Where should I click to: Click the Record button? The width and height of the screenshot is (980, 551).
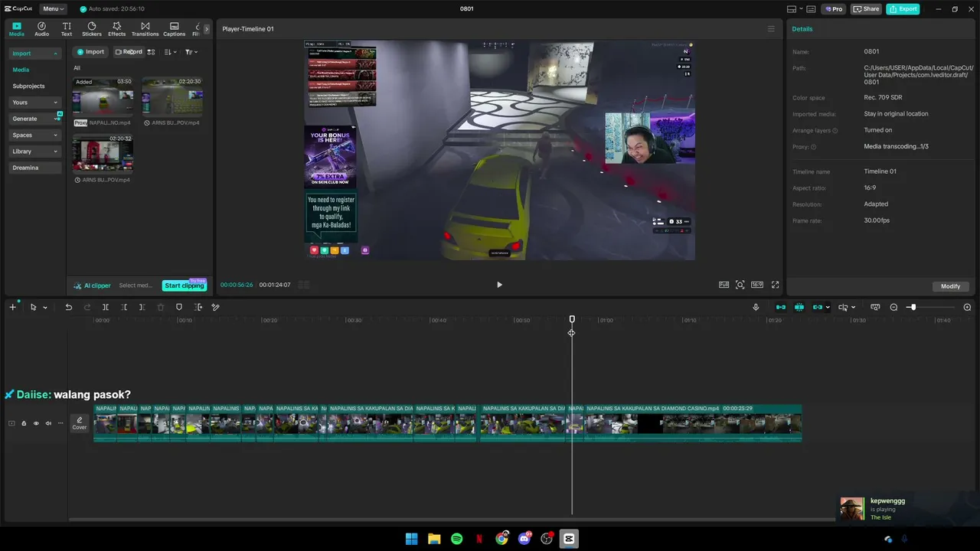point(129,52)
